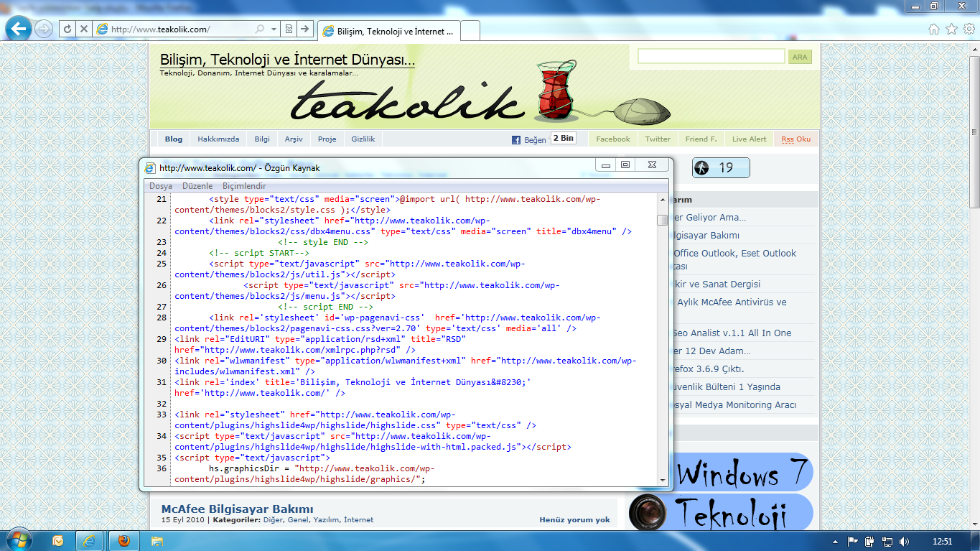Click the Facebook Beğen like button

529,139
